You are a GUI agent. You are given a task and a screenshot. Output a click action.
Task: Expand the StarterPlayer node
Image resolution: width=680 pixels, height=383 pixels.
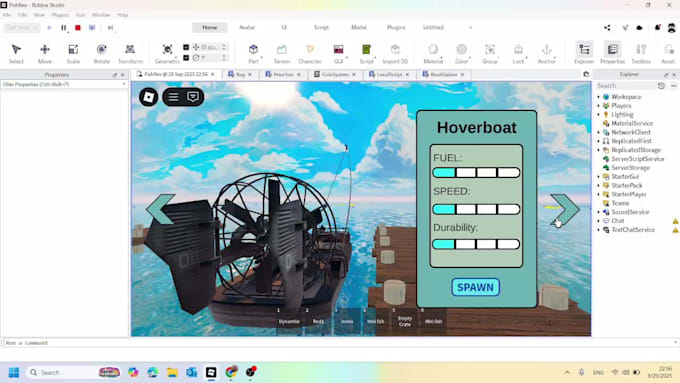coord(598,194)
